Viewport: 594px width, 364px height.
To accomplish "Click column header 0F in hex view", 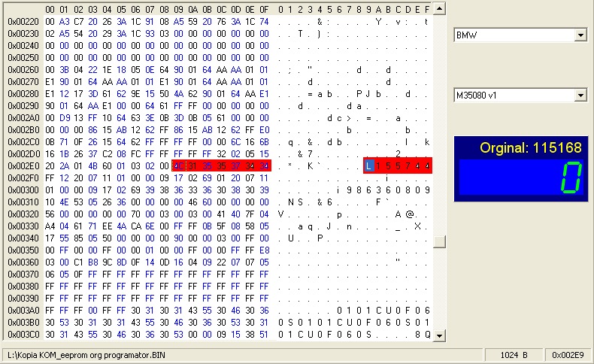I will [x=264, y=10].
